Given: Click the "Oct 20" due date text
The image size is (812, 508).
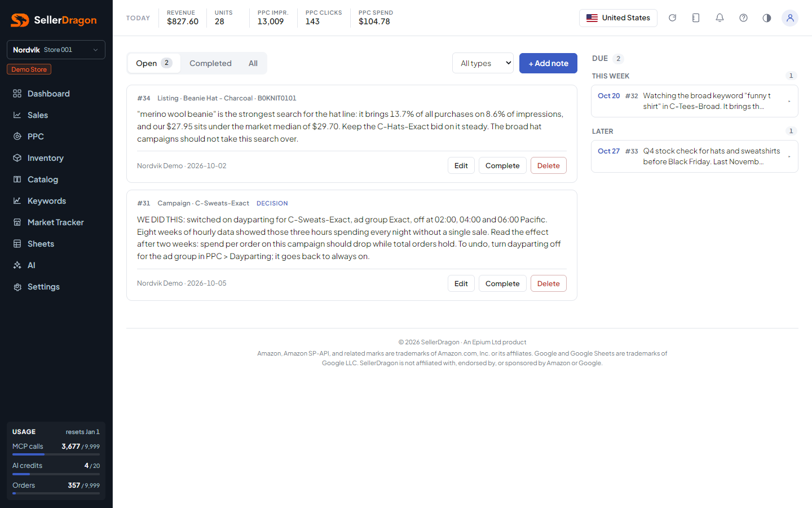Looking at the screenshot, I should point(609,96).
